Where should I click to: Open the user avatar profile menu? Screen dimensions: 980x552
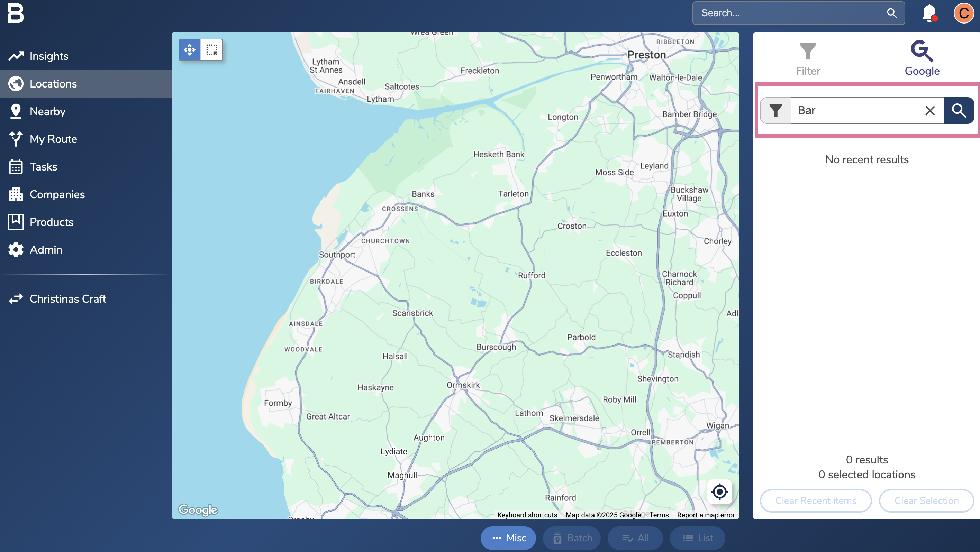[x=963, y=13]
